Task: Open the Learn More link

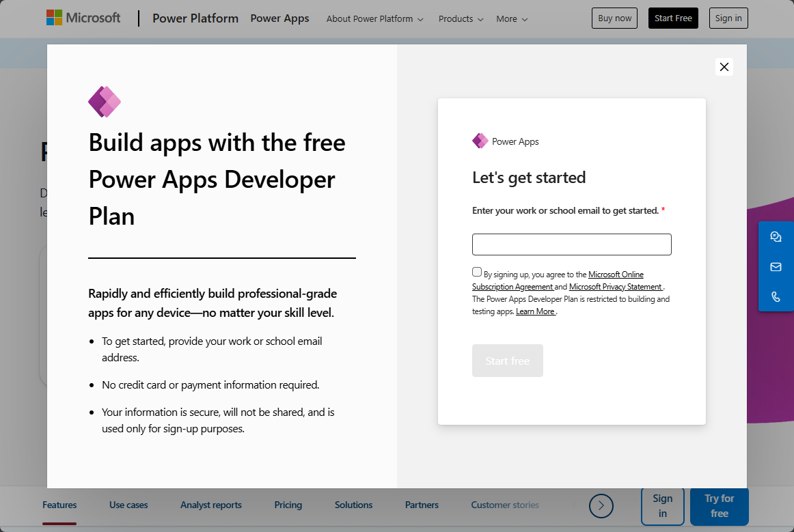Action: [x=536, y=311]
